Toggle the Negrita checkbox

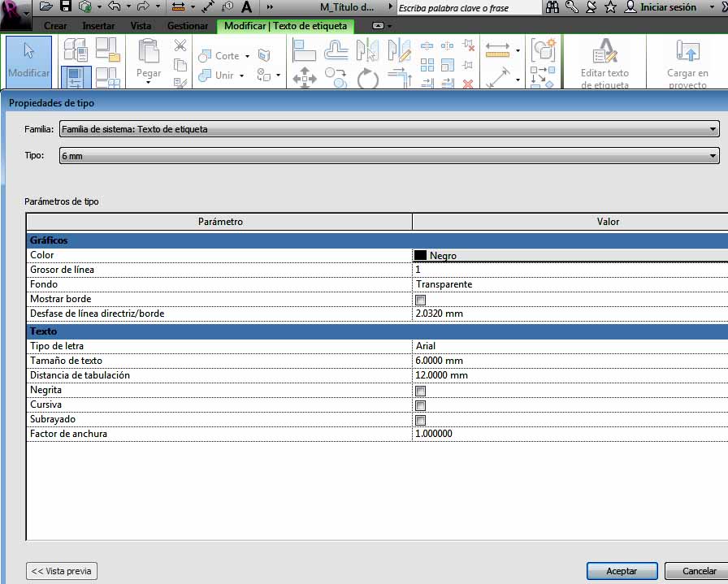(x=420, y=391)
